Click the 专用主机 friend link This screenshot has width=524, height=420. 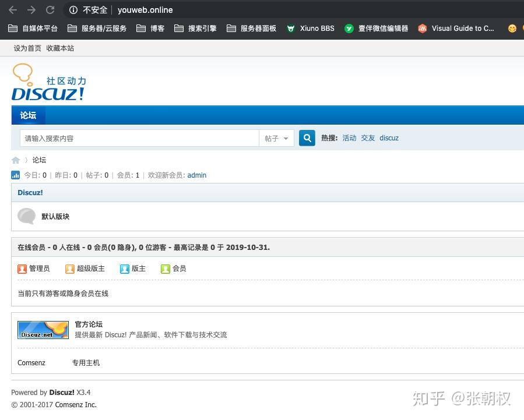tap(86, 362)
